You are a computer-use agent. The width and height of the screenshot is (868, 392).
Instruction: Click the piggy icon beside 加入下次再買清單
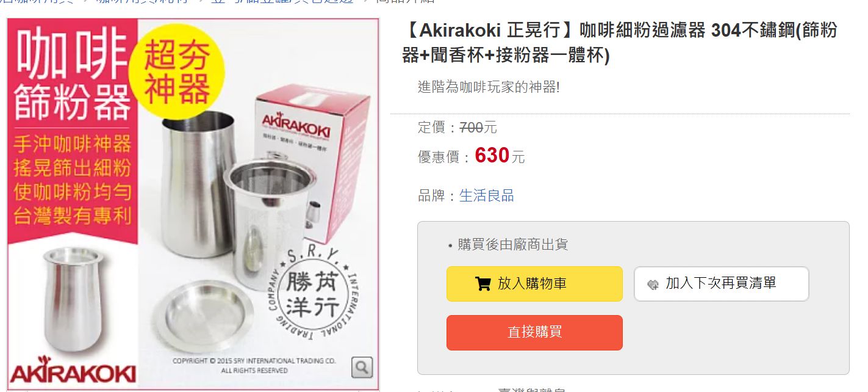(x=653, y=285)
